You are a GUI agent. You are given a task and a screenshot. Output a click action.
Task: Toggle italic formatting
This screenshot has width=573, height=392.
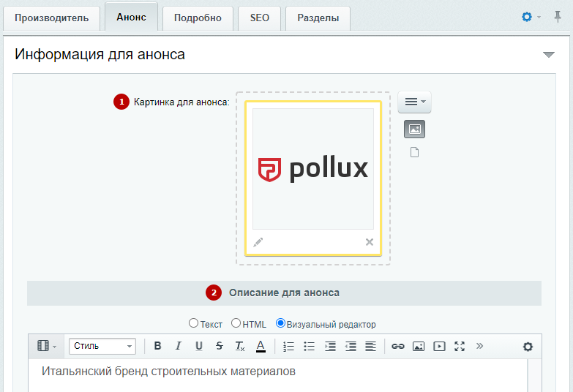178,346
